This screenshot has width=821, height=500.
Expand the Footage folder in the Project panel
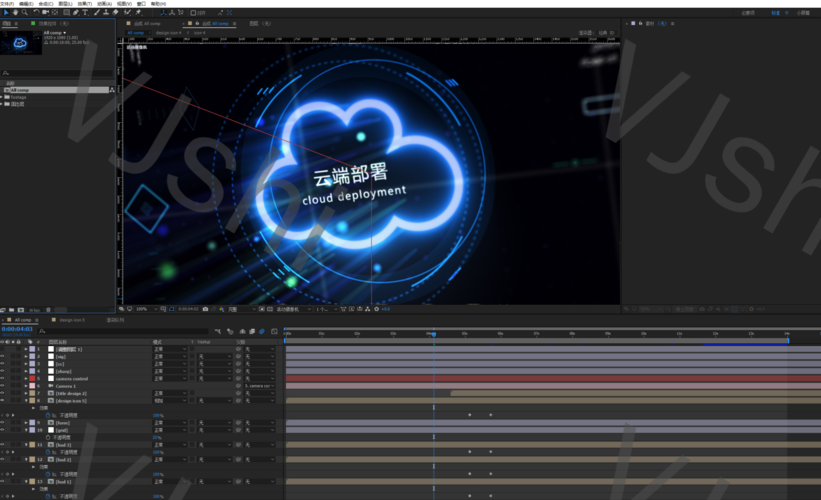[x=2, y=97]
